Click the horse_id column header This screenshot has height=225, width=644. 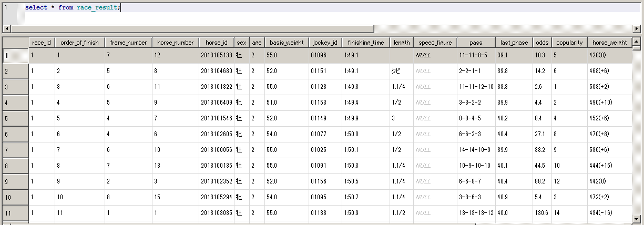tap(216, 43)
